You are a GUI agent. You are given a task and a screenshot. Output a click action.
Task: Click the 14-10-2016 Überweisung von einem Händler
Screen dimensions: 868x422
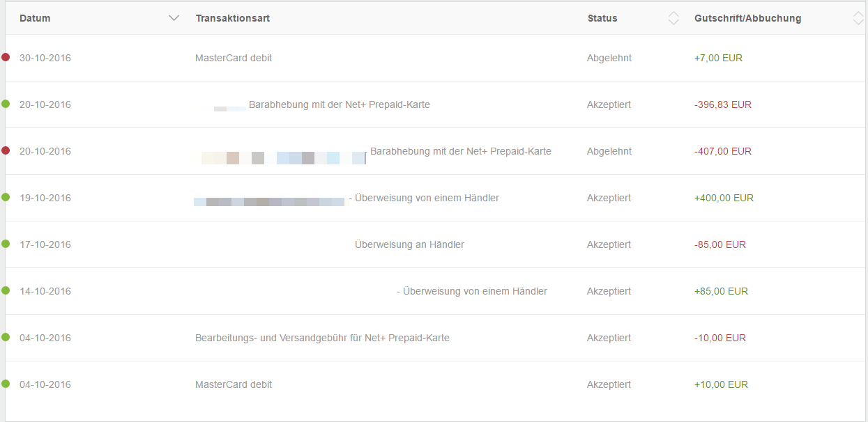pyautogui.click(x=474, y=291)
